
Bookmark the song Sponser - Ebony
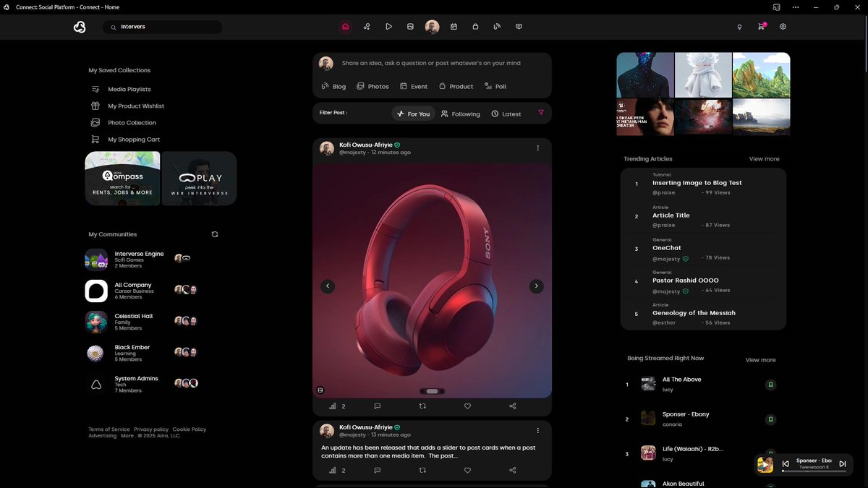click(x=770, y=419)
